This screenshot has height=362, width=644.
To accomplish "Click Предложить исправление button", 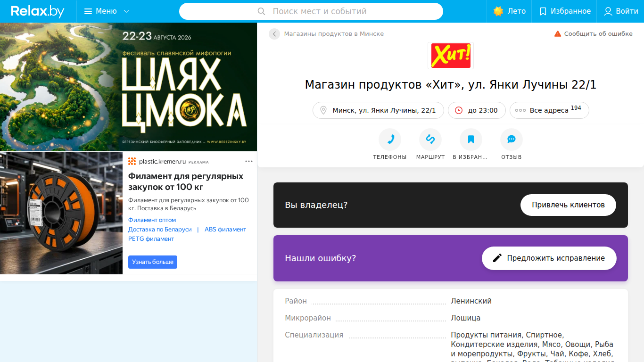I will pyautogui.click(x=549, y=258).
